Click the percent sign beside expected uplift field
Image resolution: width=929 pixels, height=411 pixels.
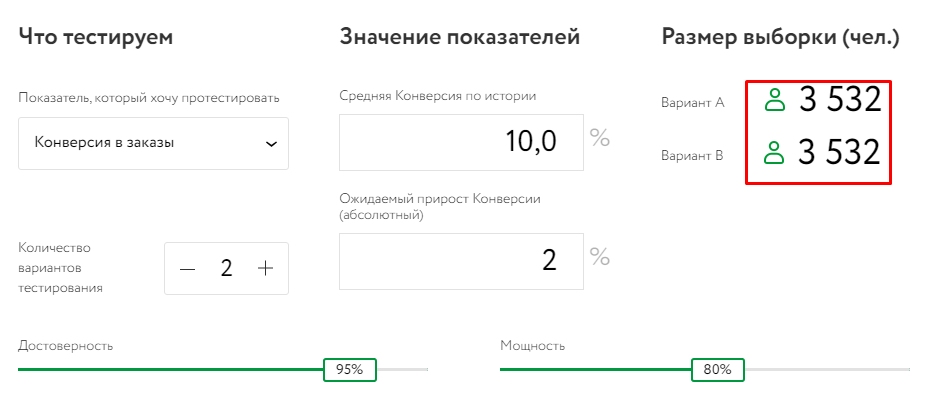[599, 257]
